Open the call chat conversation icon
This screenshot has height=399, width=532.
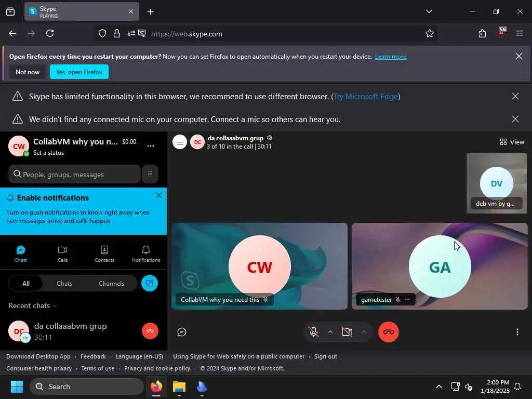coord(182,332)
